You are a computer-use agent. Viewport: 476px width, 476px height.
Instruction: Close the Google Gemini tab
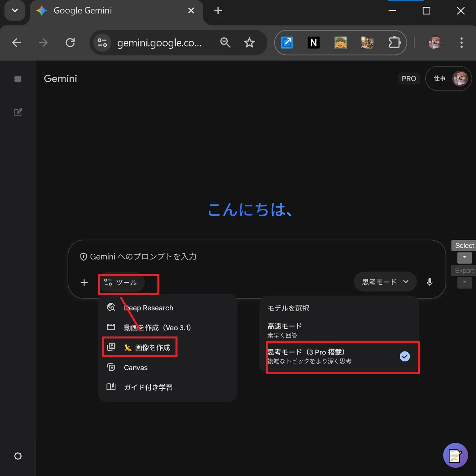pos(191,11)
